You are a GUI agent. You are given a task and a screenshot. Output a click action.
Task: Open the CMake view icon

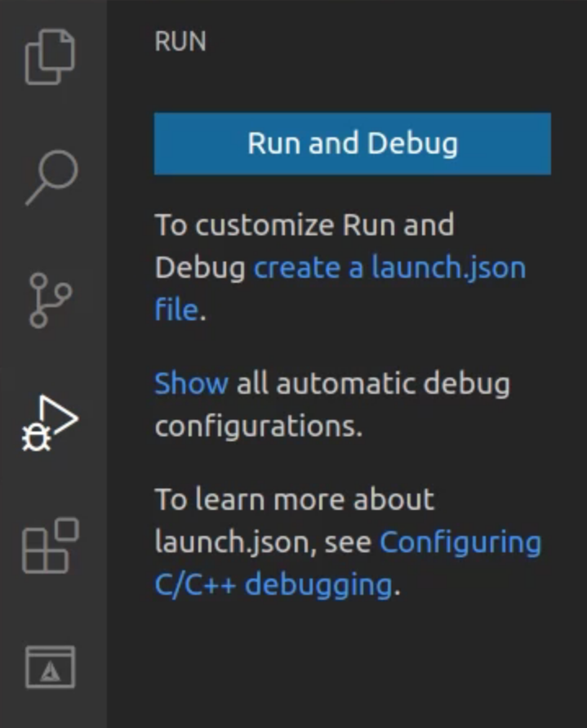coord(50,668)
